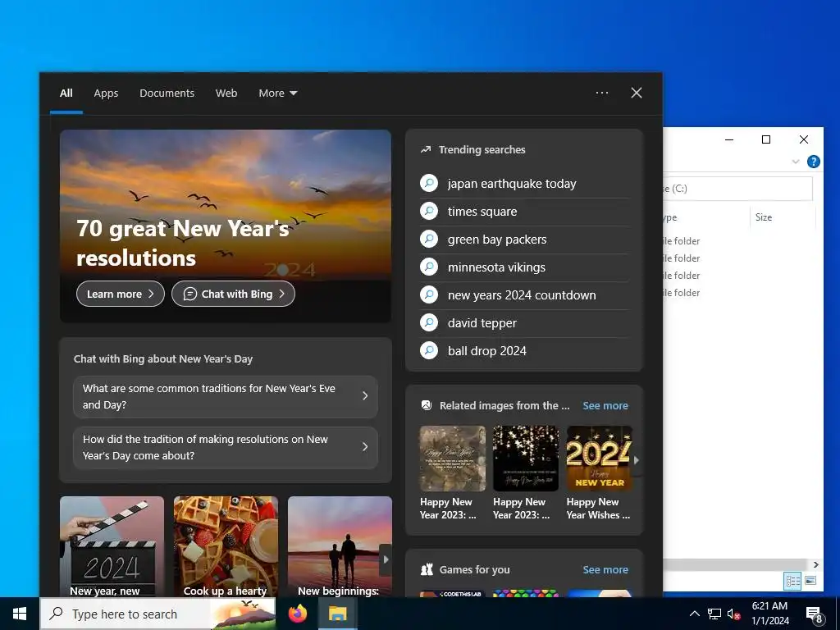840x630 pixels.
Task: Open first Happy New Year 2023 image
Action: (x=452, y=458)
